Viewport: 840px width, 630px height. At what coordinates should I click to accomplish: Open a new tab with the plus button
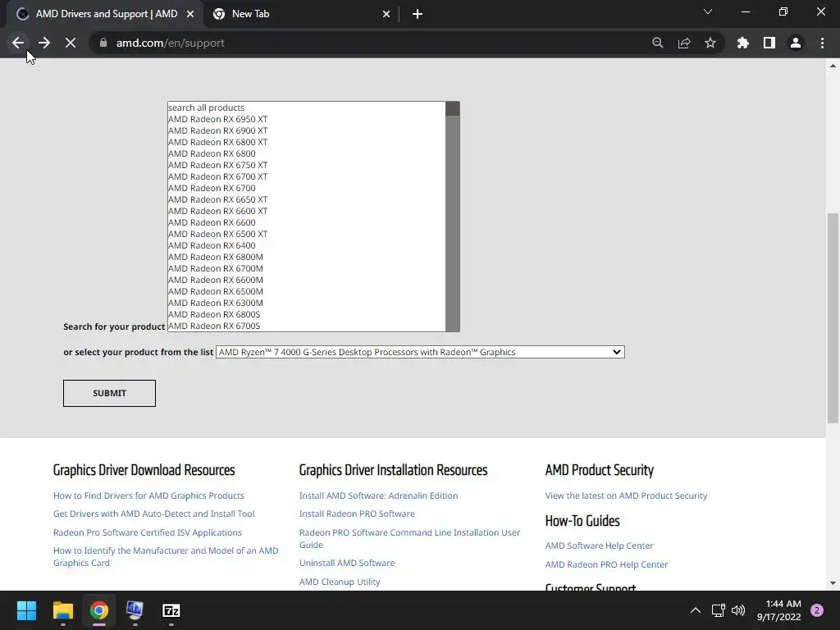(x=418, y=14)
